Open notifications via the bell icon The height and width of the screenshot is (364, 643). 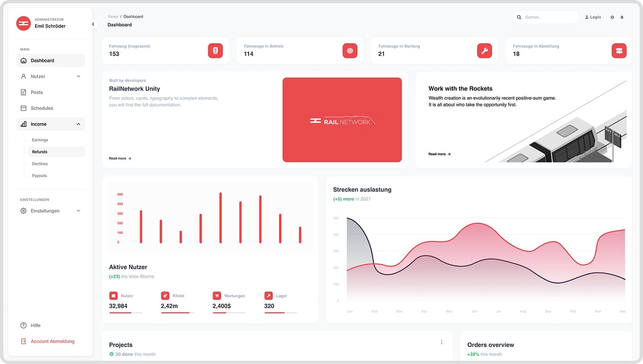coord(622,17)
